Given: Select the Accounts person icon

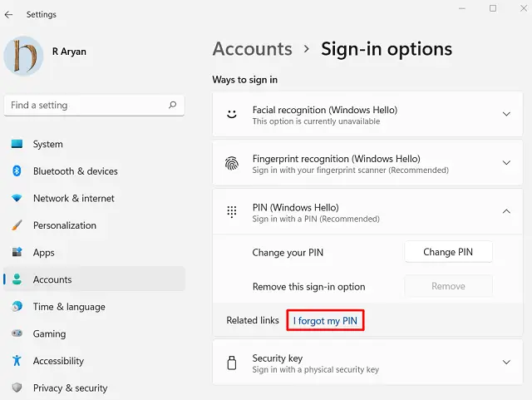Looking at the screenshot, I should tap(17, 279).
